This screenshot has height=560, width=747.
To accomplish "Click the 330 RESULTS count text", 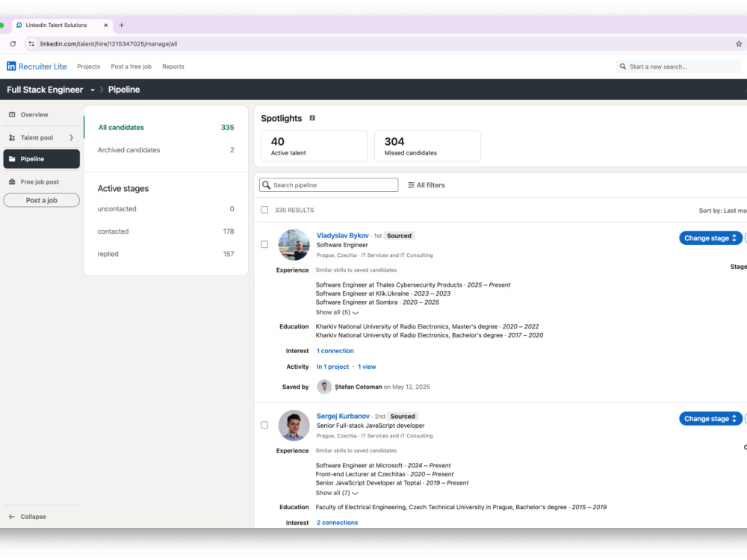I will [294, 210].
